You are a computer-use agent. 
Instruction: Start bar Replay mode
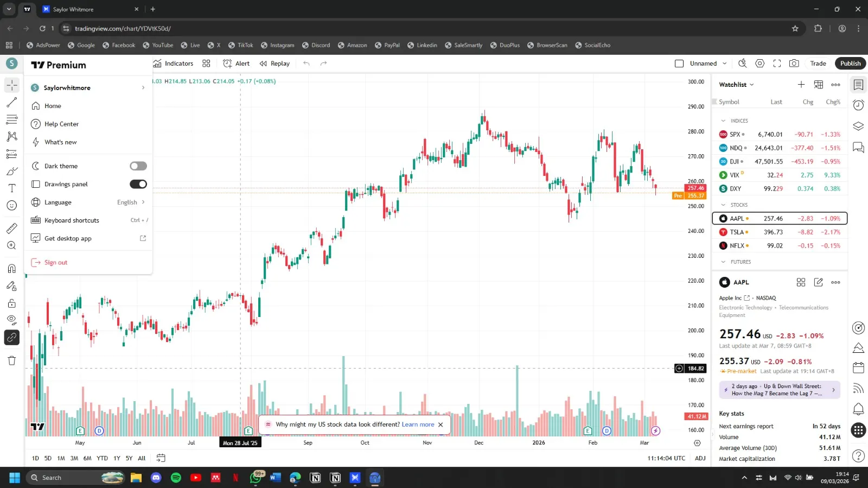(275, 64)
